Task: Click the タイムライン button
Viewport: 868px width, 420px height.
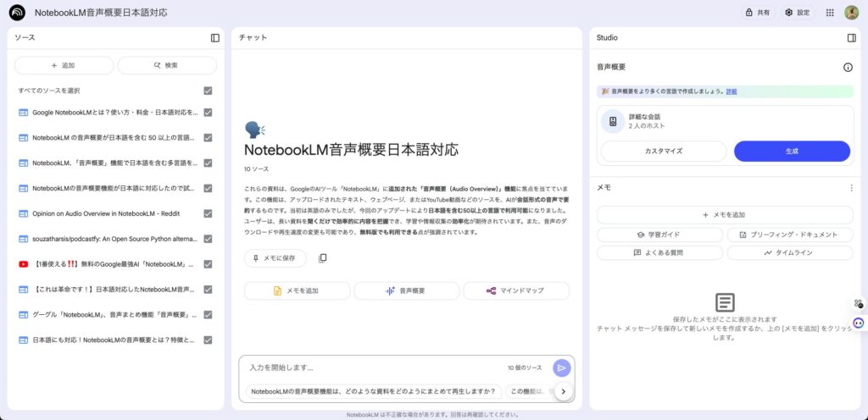Action: click(x=790, y=253)
